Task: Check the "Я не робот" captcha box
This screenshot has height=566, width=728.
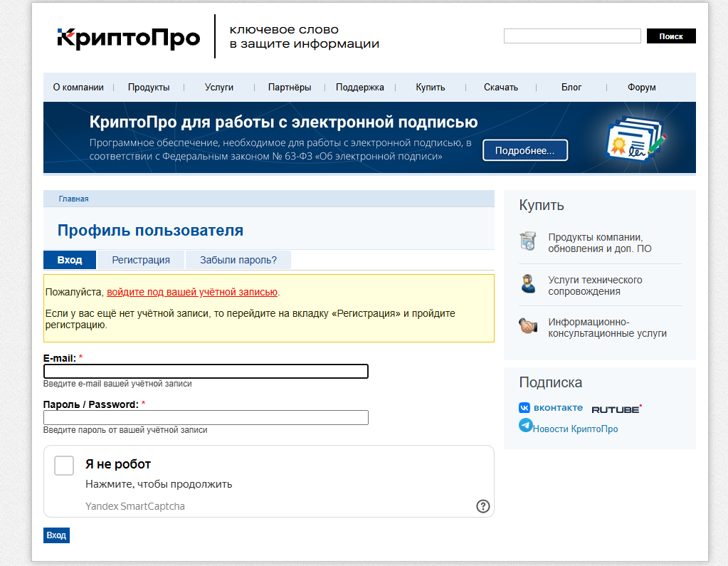Action: pyautogui.click(x=64, y=465)
